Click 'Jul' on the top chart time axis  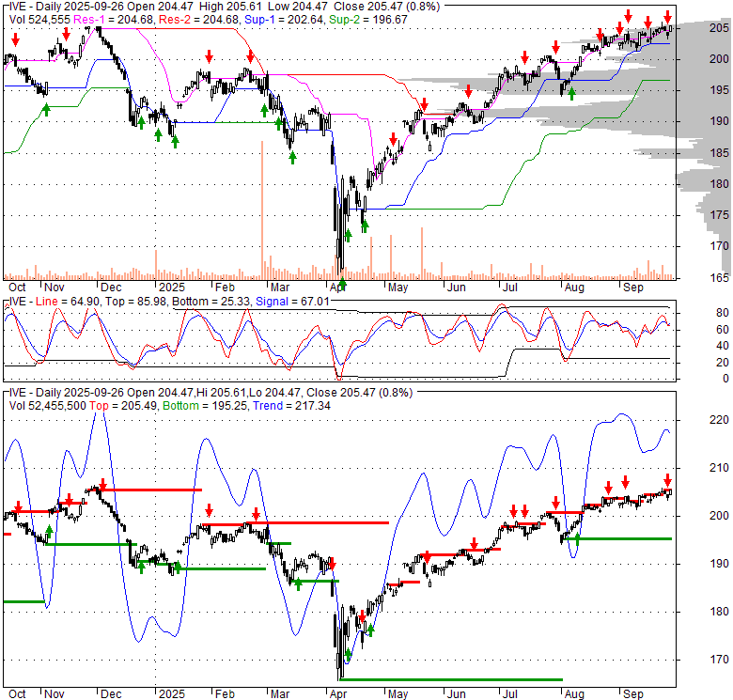pyautogui.click(x=509, y=288)
